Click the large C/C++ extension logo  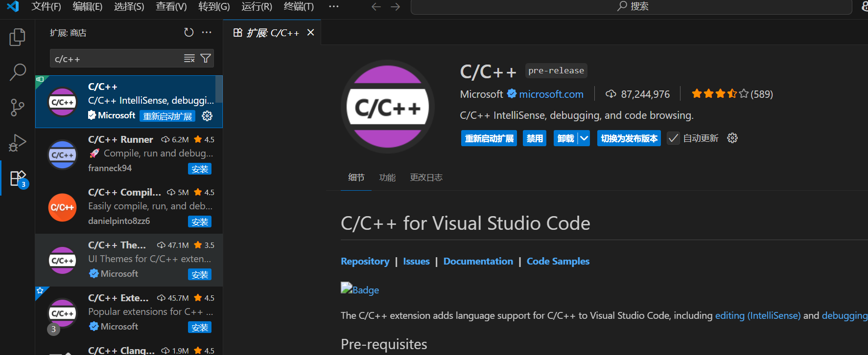click(387, 107)
